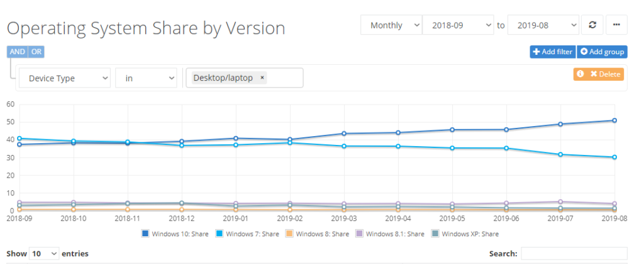Open the 2018-09 start date dropdown
This screenshot has width=644, height=264.
pos(458,25)
